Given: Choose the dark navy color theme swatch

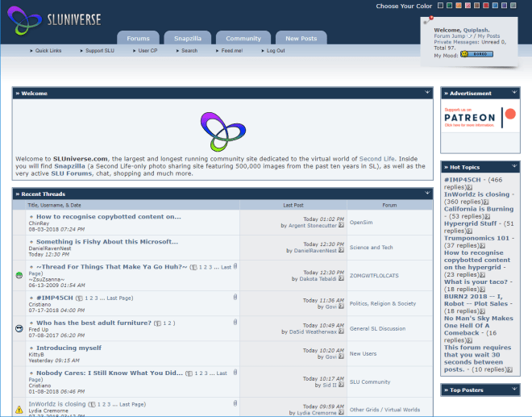Looking at the screenshot, I should [x=440, y=6].
